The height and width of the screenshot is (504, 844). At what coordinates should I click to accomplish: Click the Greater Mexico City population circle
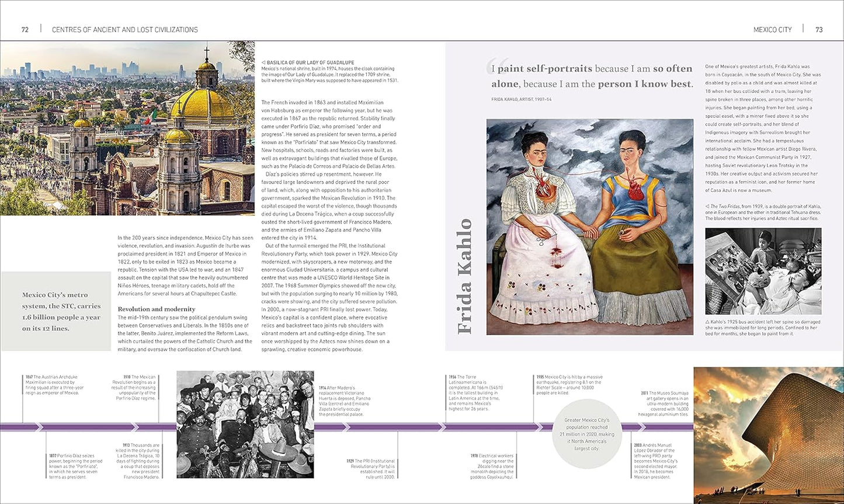point(587,434)
